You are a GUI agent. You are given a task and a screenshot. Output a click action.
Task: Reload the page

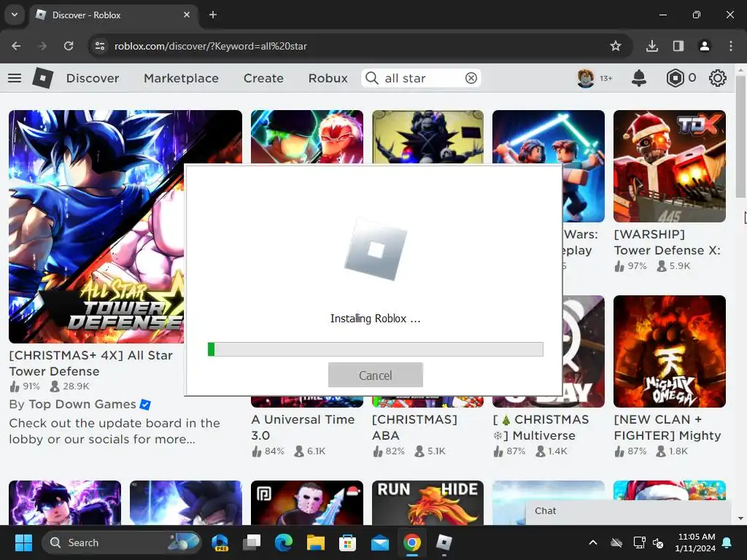[x=69, y=46]
